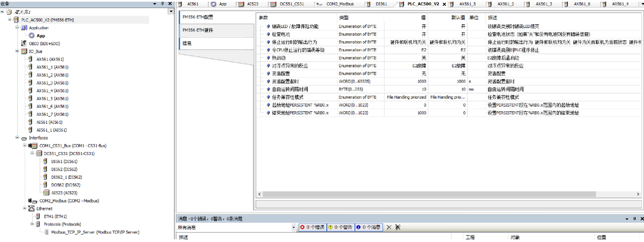
Task: Click the Modbus_TCP_IP_Server icon in tree
Action: click(x=46, y=232)
